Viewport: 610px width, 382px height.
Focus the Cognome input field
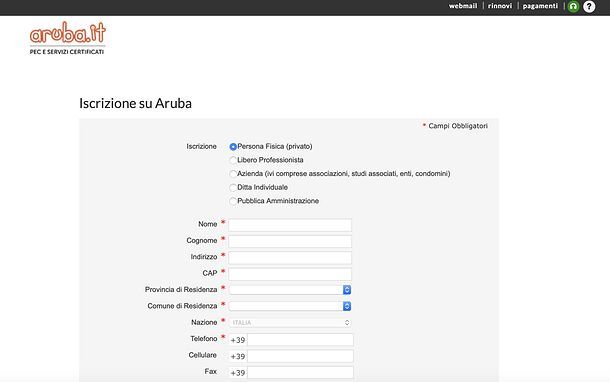point(290,241)
